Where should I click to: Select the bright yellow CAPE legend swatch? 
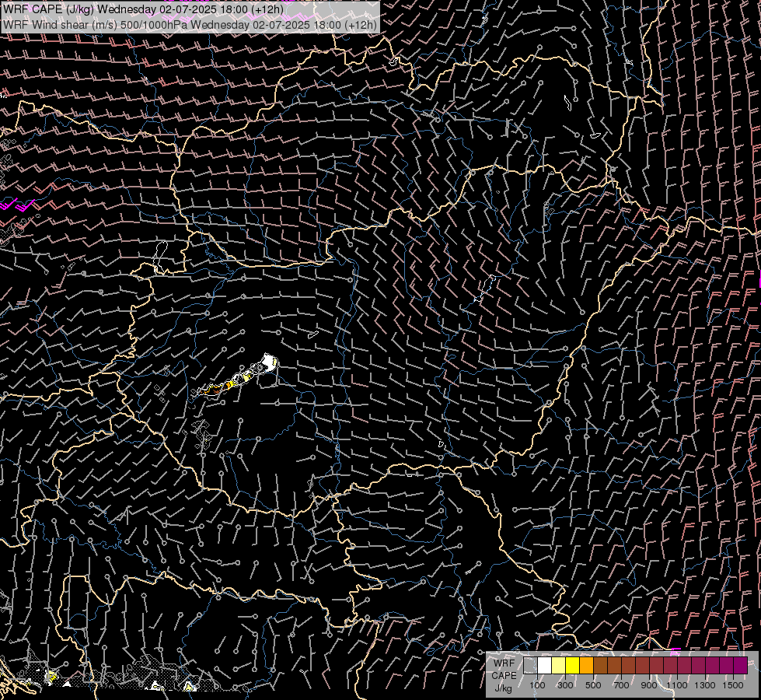pyautogui.click(x=572, y=666)
